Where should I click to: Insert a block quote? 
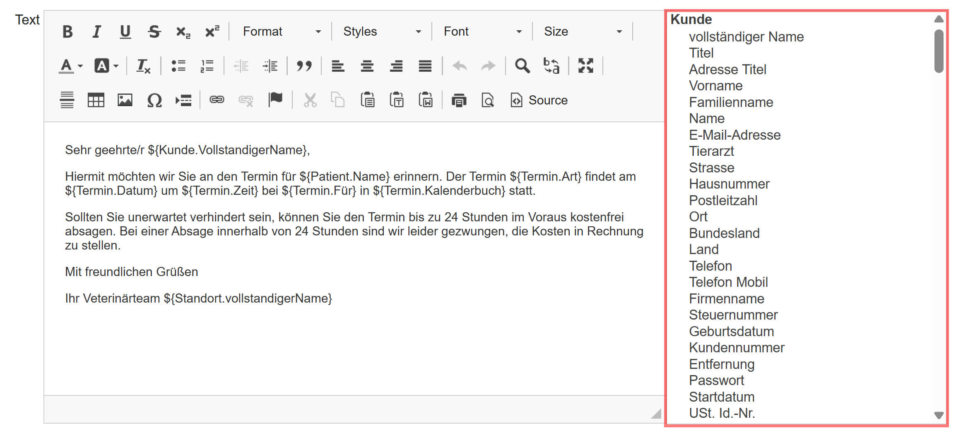point(304,66)
